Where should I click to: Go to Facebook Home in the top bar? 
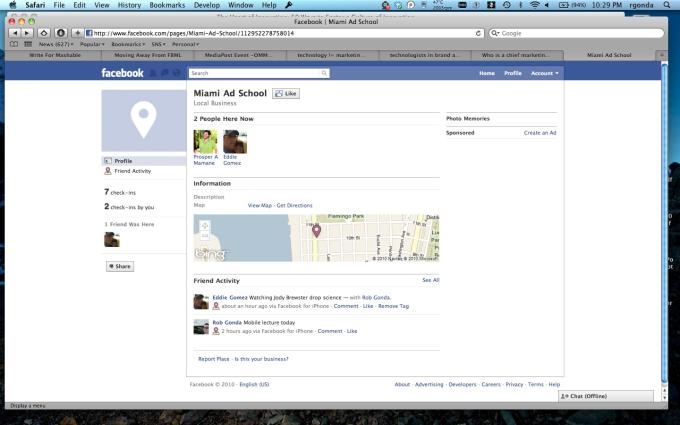point(487,73)
